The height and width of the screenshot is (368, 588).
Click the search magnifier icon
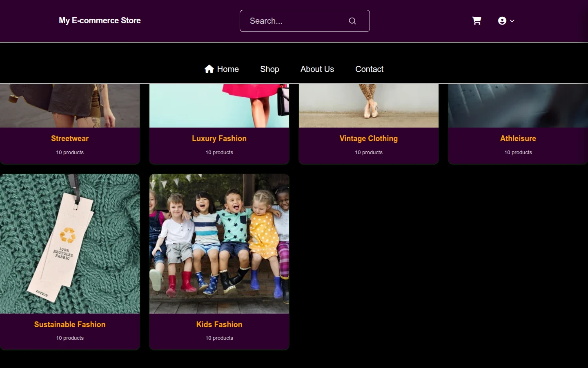pyautogui.click(x=352, y=21)
